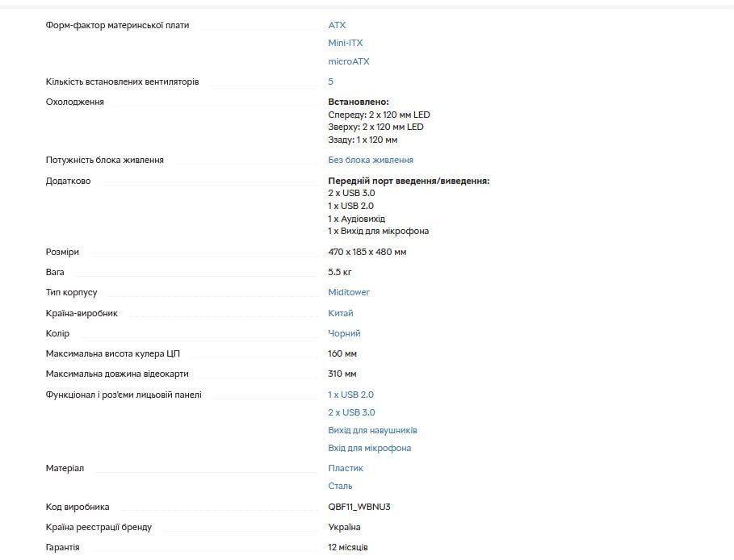This screenshot has height=560, width=734.
Task: Click the 'Максимальна довжина відеокарти' label
Action: [x=117, y=374]
